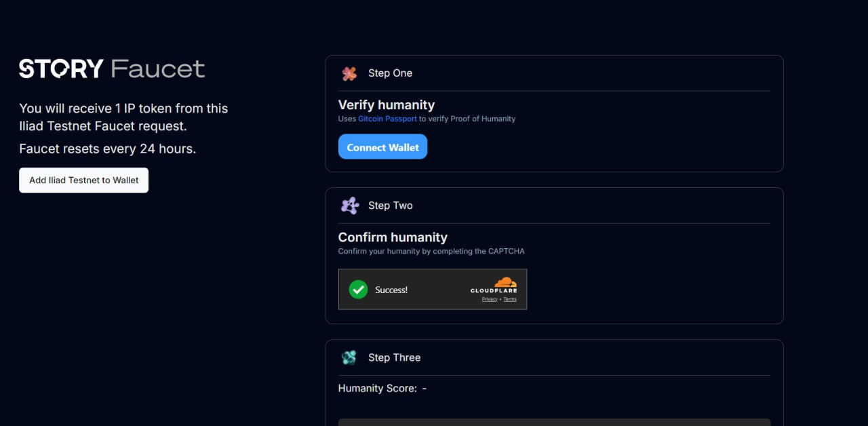
Task: Click the Step One pink flower icon
Action: [349, 73]
